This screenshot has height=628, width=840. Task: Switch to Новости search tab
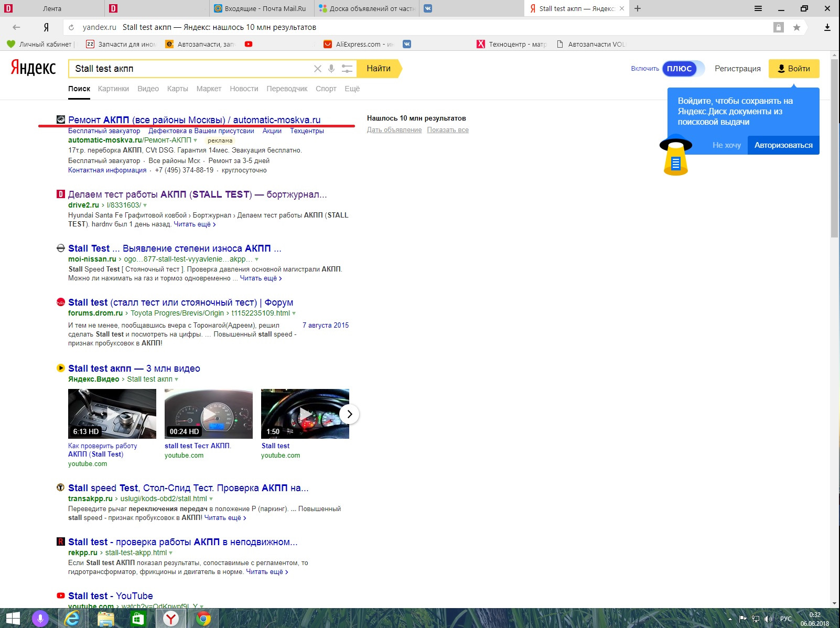tap(244, 89)
